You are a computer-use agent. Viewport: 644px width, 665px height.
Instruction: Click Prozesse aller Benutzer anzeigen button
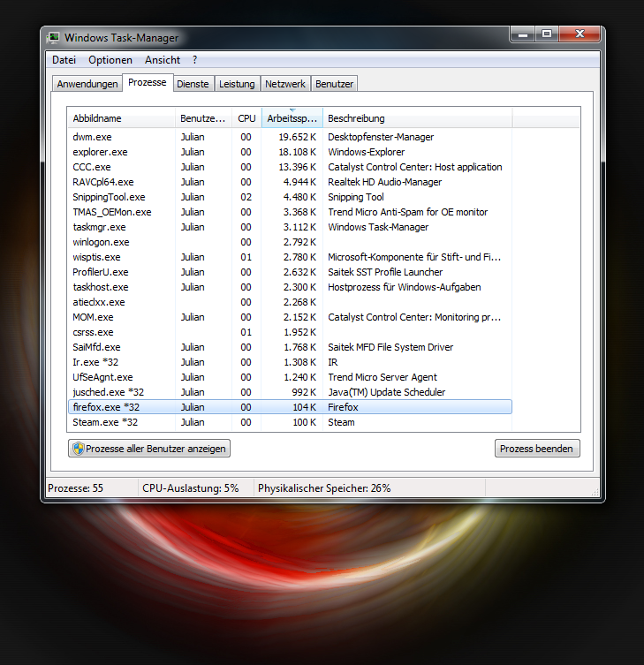pos(149,449)
